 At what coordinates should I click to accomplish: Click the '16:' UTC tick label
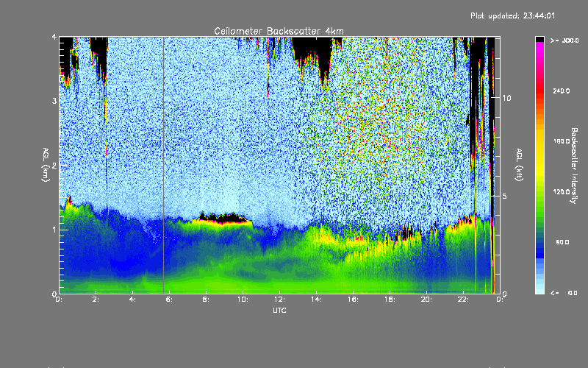[x=354, y=300]
